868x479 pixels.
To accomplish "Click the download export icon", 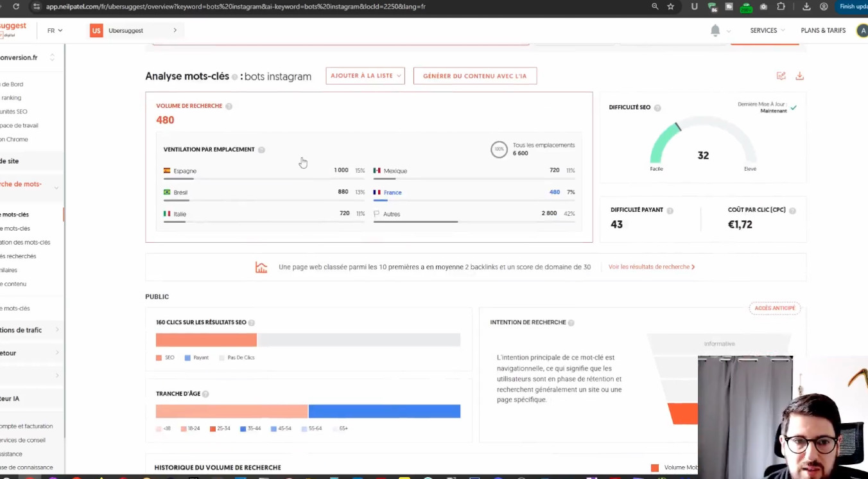I will tap(799, 76).
